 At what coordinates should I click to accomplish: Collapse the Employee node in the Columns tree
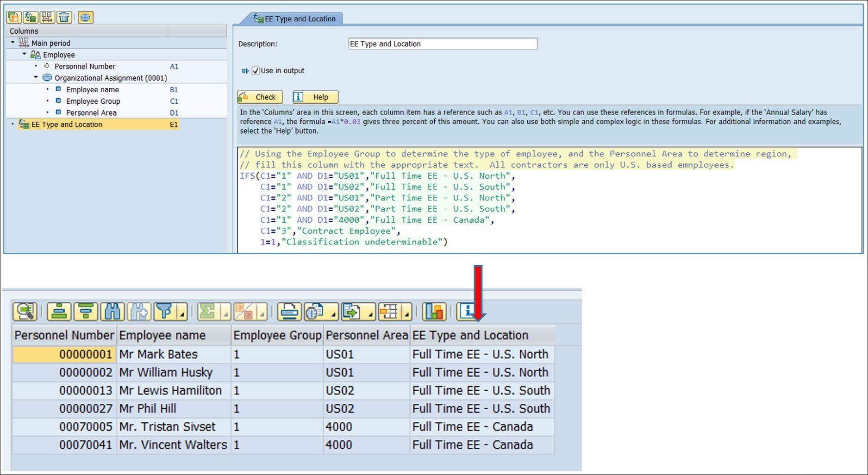(x=24, y=55)
